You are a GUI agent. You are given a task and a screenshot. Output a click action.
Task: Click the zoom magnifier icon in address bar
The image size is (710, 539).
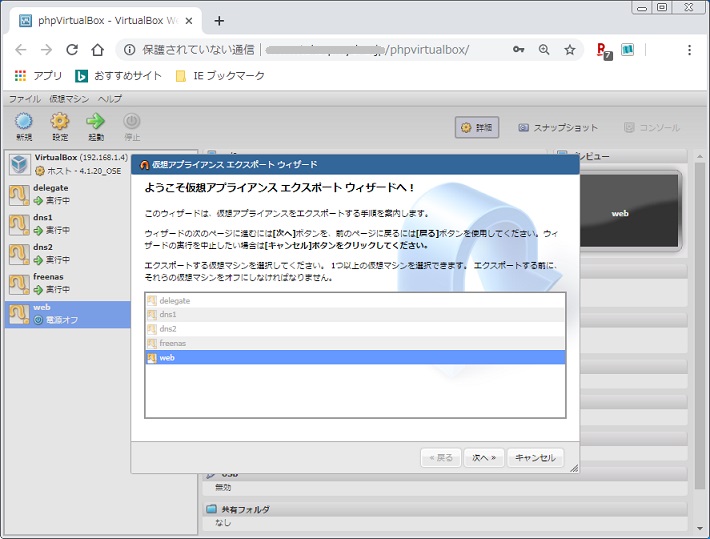point(544,49)
